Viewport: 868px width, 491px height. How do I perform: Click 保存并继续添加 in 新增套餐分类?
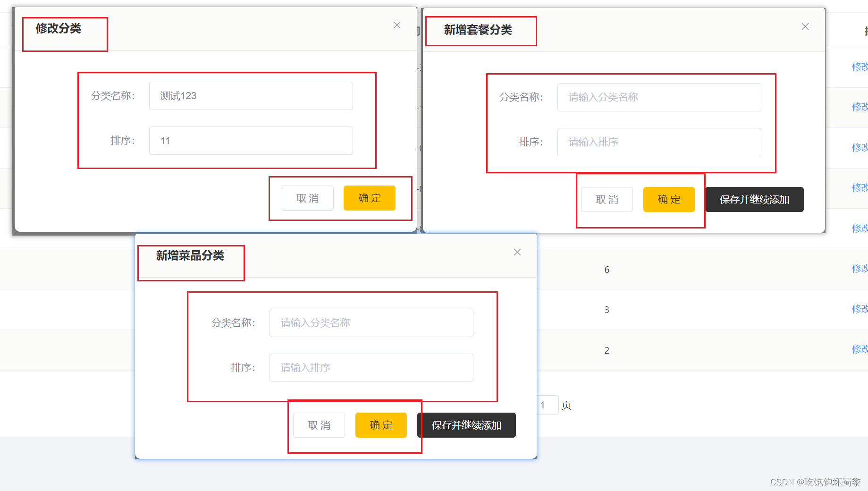coord(754,199)
